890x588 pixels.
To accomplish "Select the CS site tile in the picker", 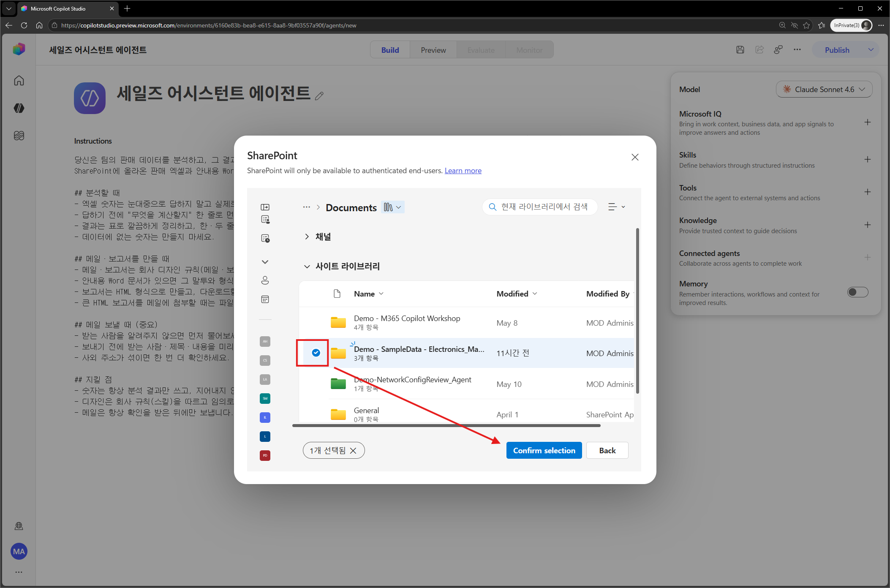I will (265, 360).
